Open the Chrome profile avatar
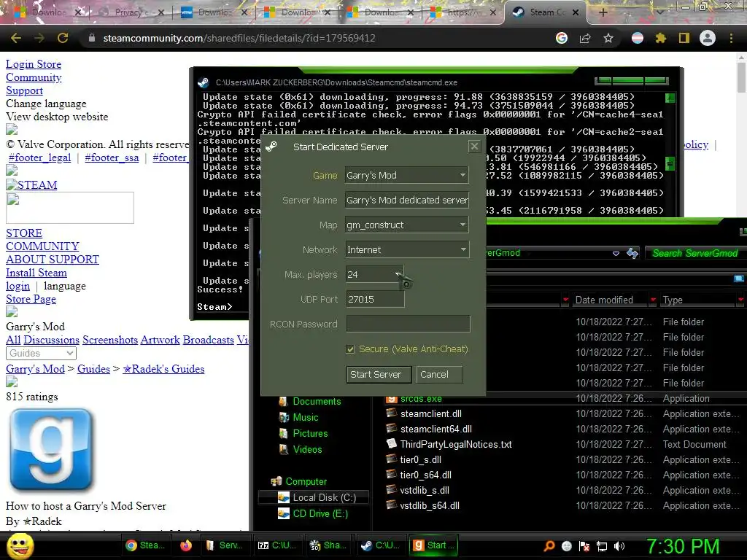The width and height of the screenshot is (747, 560). coord(708,38)
